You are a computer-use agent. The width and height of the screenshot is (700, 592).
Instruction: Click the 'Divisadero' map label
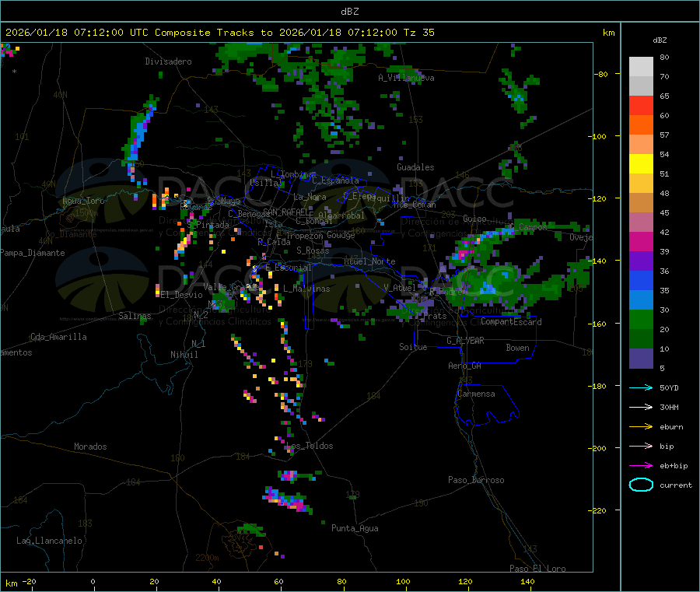click(x=168, y=61)
